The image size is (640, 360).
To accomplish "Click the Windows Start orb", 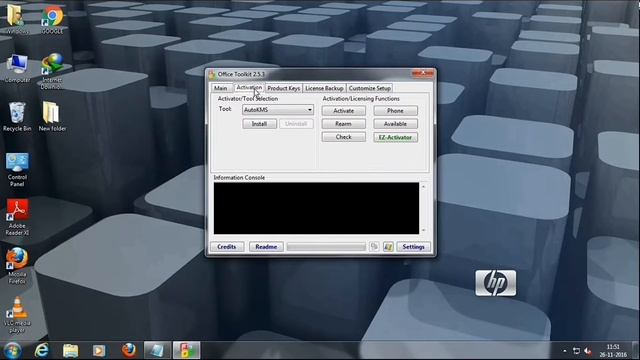I will point(13,351).
